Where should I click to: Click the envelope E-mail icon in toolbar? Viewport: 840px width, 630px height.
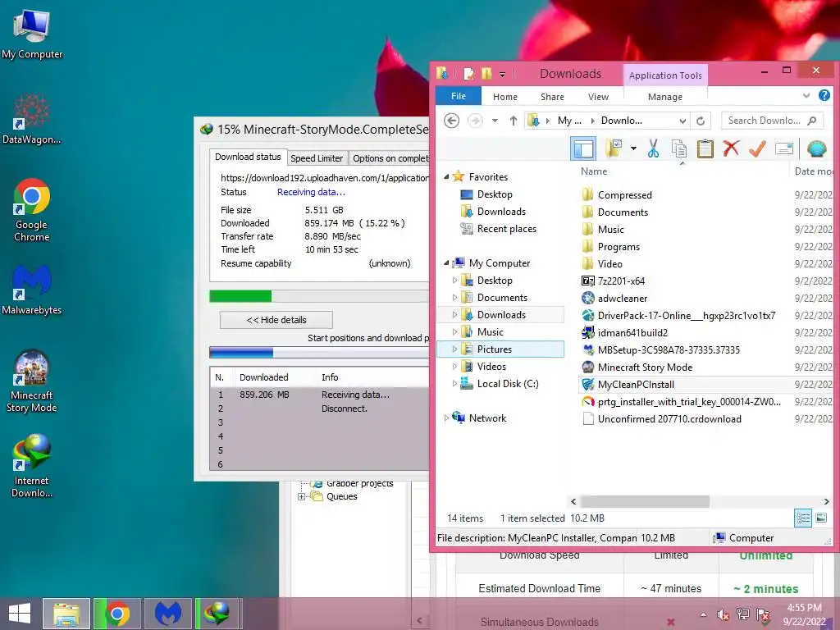click(x=783, y=148)
